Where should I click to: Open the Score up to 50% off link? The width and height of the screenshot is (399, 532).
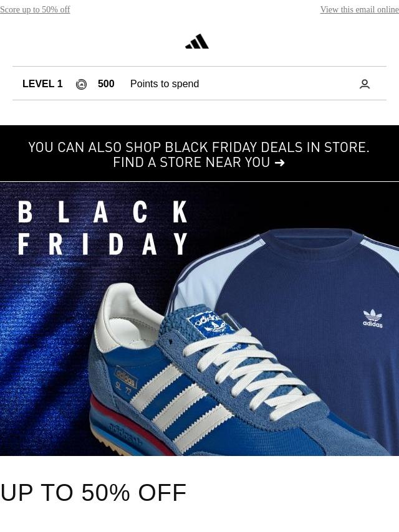[x=35, y=9]
